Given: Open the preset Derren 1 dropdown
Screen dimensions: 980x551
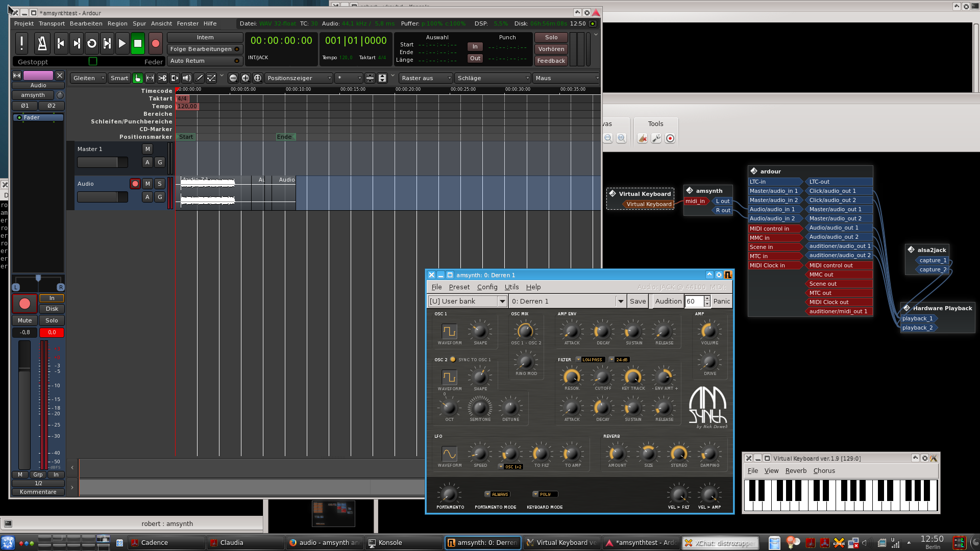Looking at the screenshot, I should tap(568, 302).
